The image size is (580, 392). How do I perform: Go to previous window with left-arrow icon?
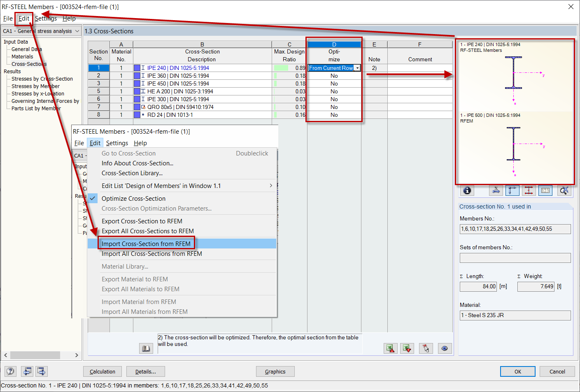pyautogui.click(x=27, y=371)
